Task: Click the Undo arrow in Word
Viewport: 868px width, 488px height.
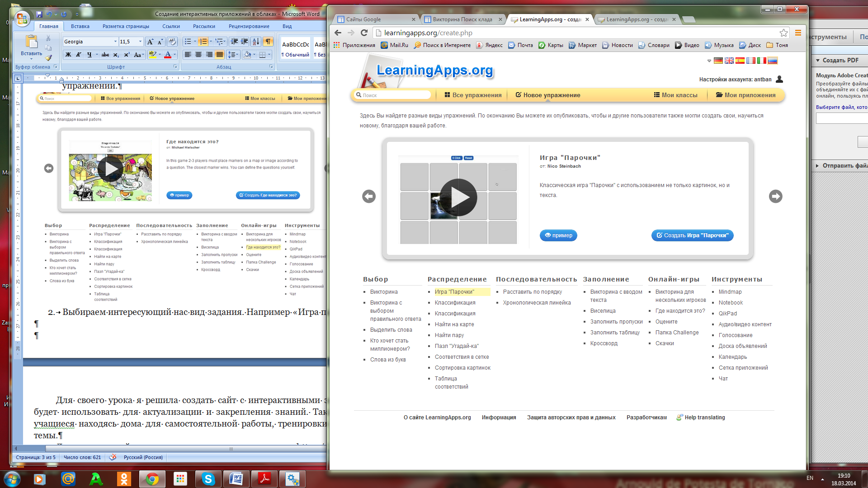Action: click(49, 14)
